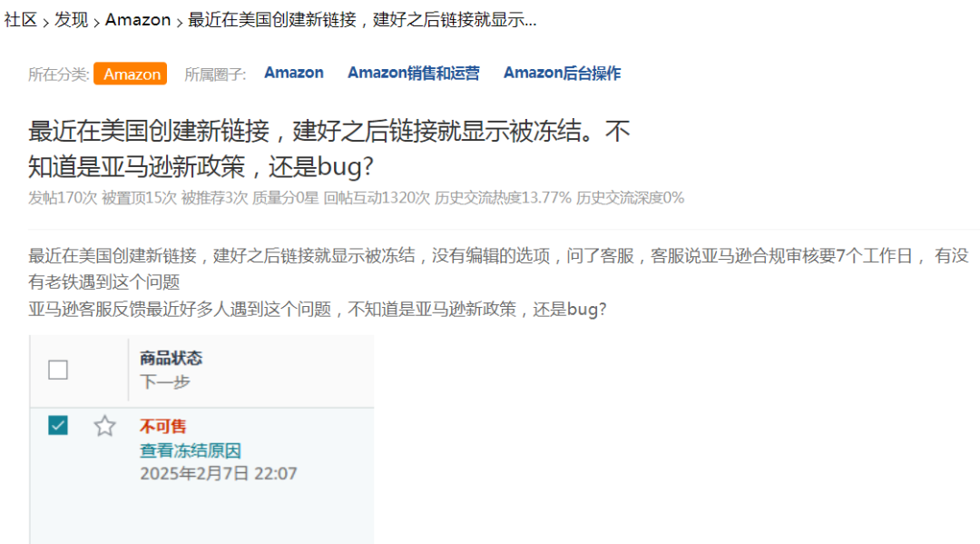This screenshot has width=980, height=544.
Task: Tick the header checkbox next to 商品状态
Action: pyautogui.click(x=58, y=370)
